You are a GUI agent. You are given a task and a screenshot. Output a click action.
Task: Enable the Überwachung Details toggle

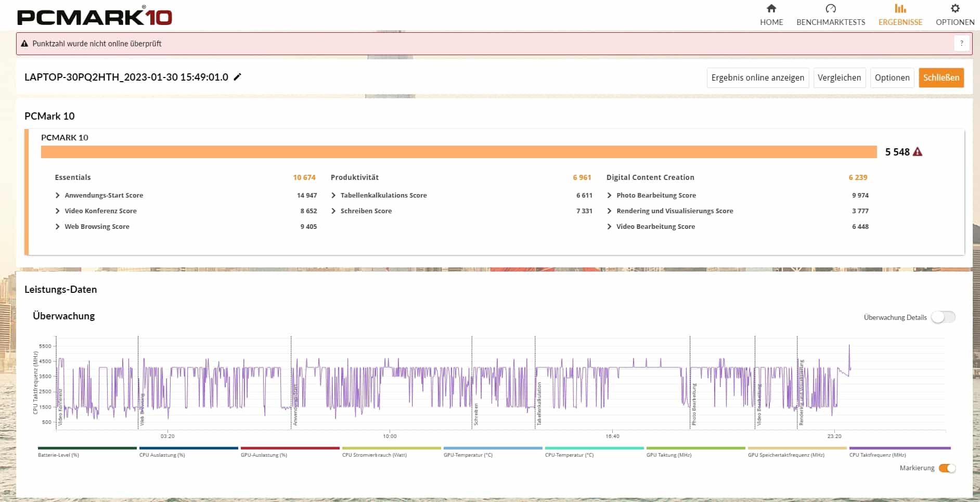(x=943, y=317)
